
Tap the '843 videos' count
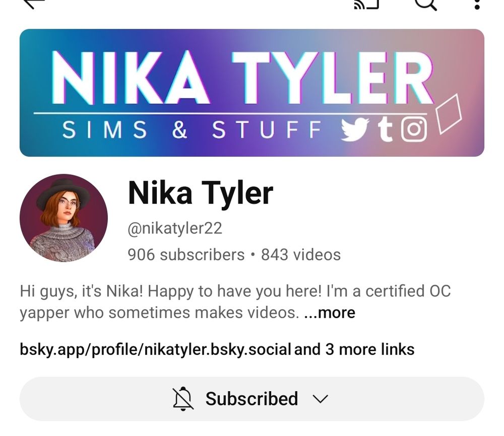(301, 255)
